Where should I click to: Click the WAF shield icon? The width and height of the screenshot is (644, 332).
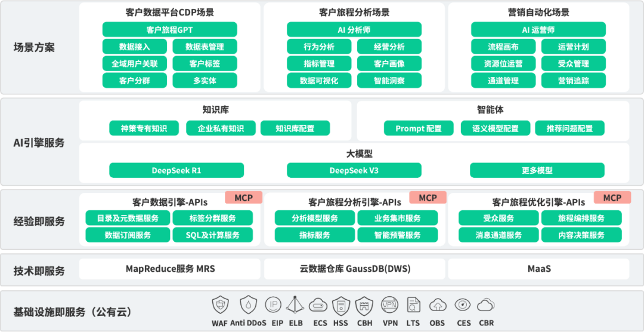(219, 305)
